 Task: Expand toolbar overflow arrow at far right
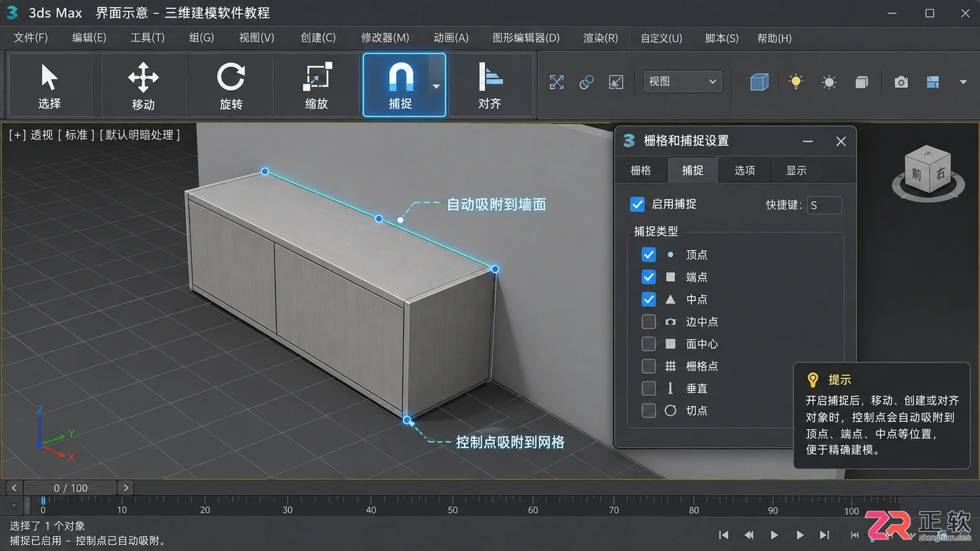click(963, 82)
